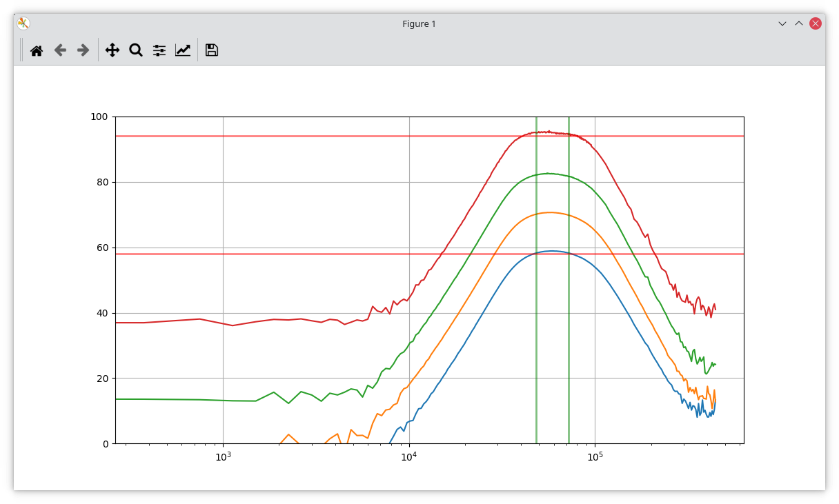Viewport: 839px width, 504px height.
Task: Open the subplot configuration sliders
Action: 159,50
